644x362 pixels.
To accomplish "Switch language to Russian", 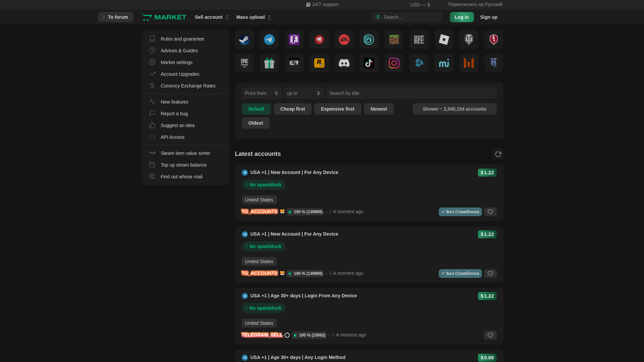I will click(x=475, y=4).
